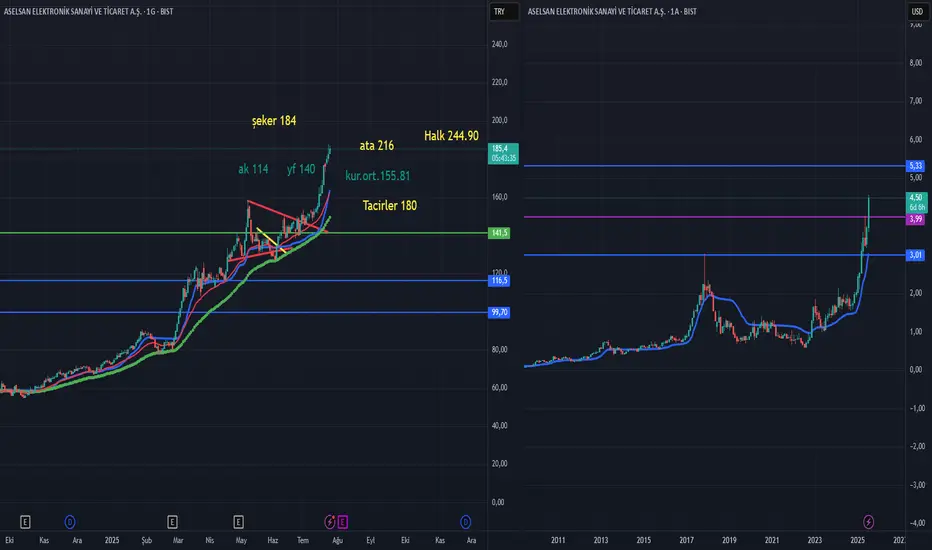
Task: Click the 2017 label on the monthly chart
Action: click(687, 540)
